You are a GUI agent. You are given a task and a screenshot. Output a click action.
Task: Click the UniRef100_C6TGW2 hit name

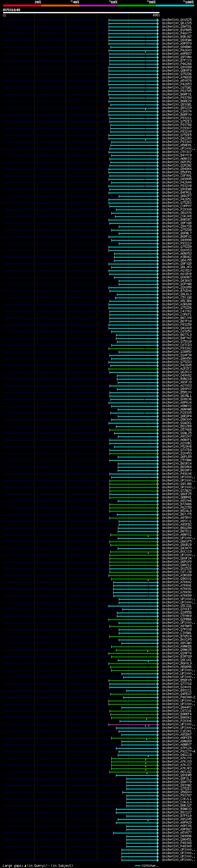tap(177, 88)
